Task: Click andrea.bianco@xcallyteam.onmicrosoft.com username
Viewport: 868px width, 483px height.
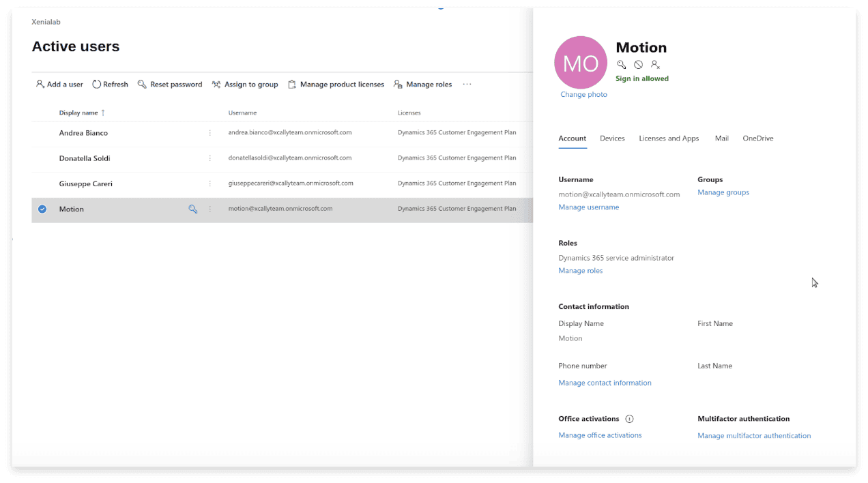Action: click(290, 132)
